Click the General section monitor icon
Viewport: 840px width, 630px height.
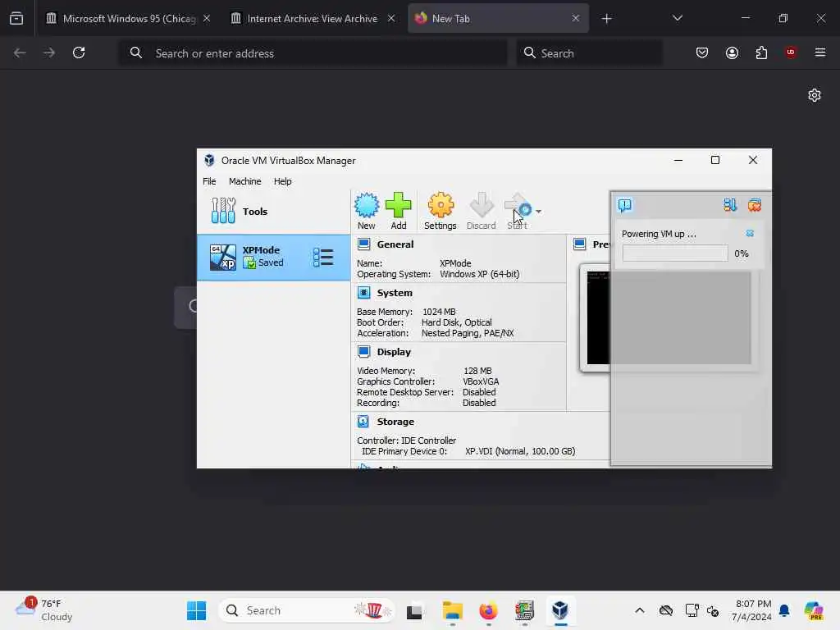363,244
